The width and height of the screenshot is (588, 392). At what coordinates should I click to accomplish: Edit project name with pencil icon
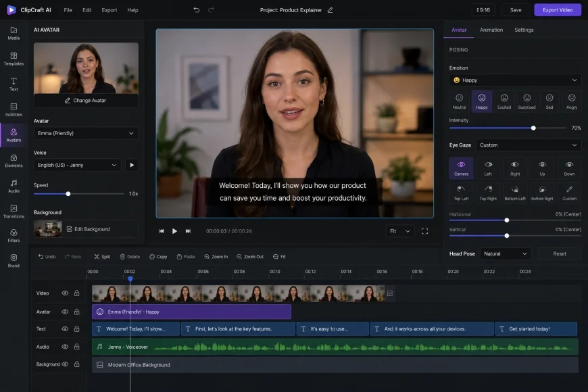[330, 10]
